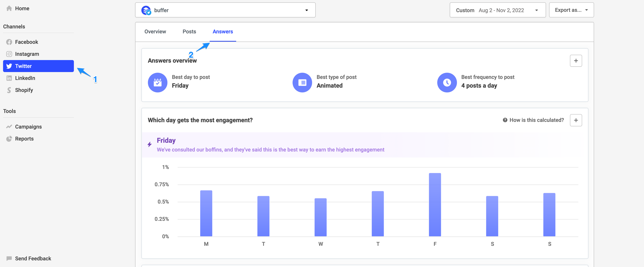
Task: Switch to the Overview tab
Action: (155, 32)
